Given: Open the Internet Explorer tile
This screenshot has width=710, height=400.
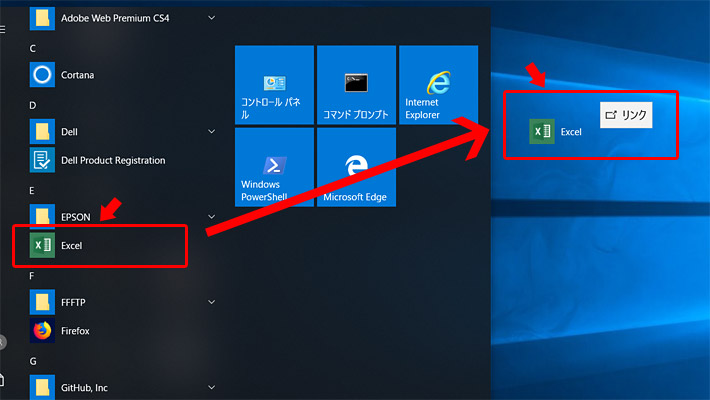Looking at the screenshot, I should click(438, 85).
